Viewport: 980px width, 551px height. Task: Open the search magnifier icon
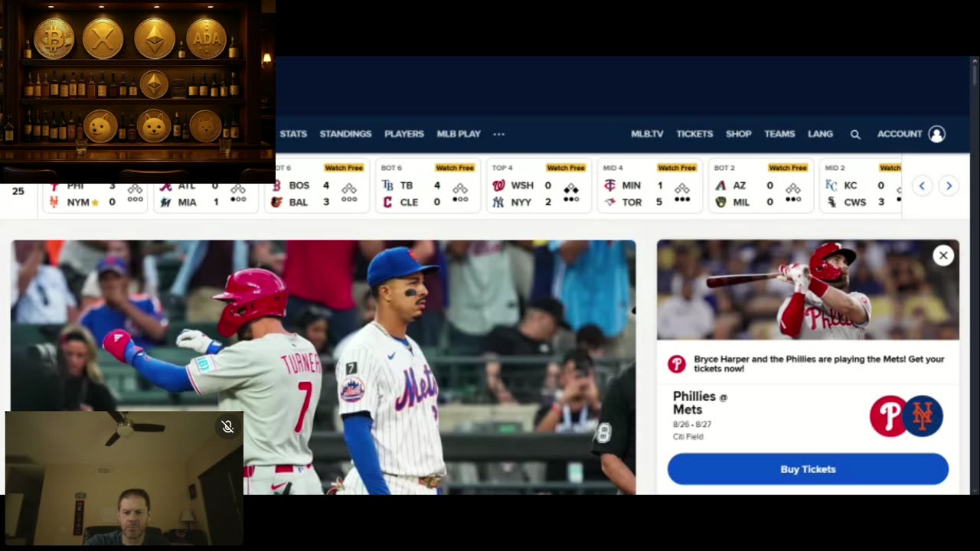pos(855,134)
